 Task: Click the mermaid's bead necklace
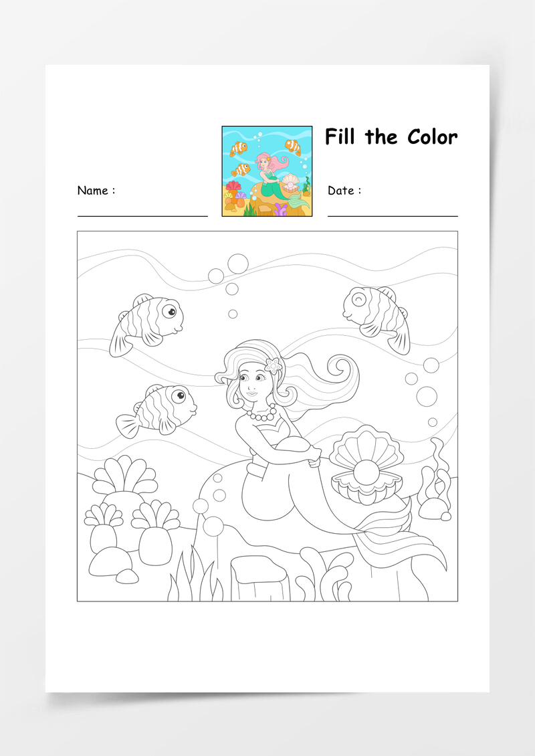point(262,413)
